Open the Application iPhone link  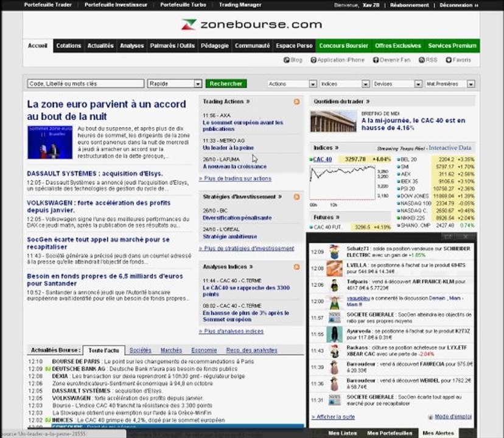click(x=337, y=60)
